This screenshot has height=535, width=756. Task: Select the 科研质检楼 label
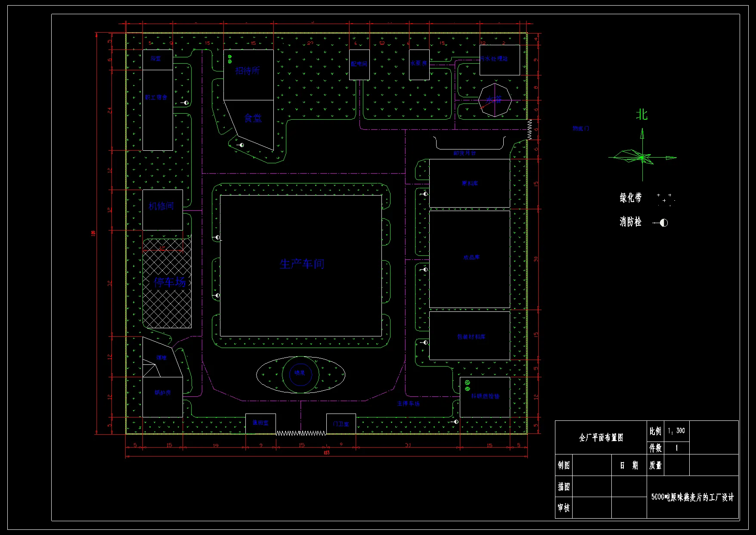point(485,396)
